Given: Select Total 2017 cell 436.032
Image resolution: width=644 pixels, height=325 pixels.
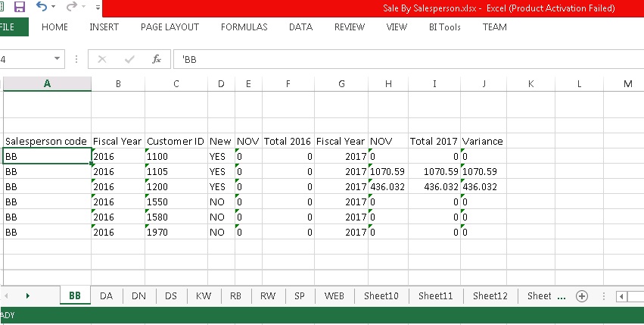Looking at the screenshot, I should coord(434,187).
